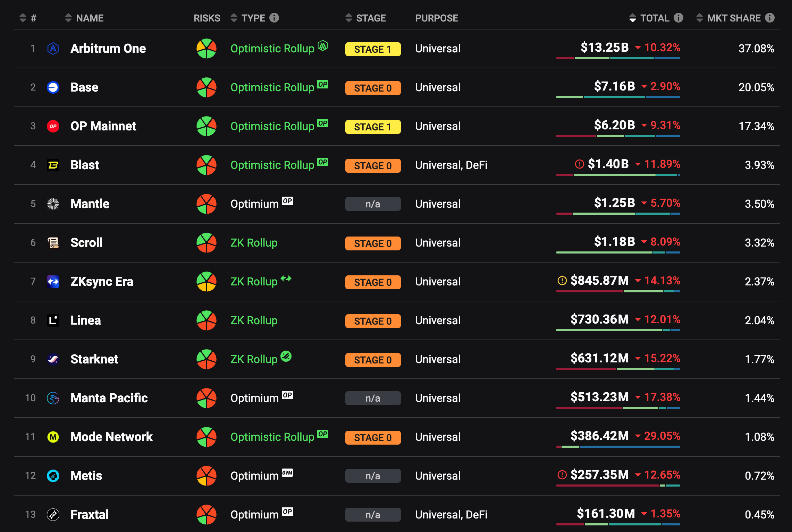
Task: Click the MKT SHARE info icon
Action: coord(770,18)
